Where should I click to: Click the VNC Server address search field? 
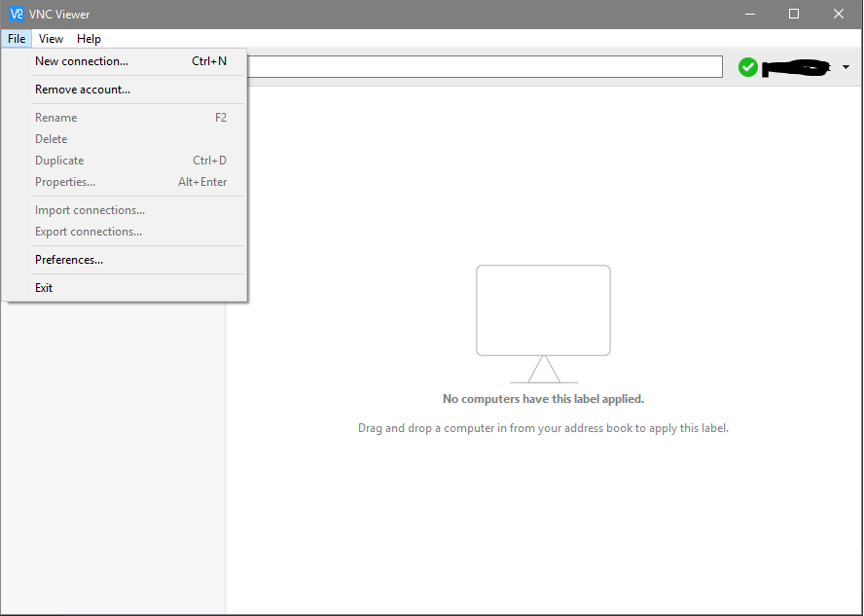coord(485,67)
